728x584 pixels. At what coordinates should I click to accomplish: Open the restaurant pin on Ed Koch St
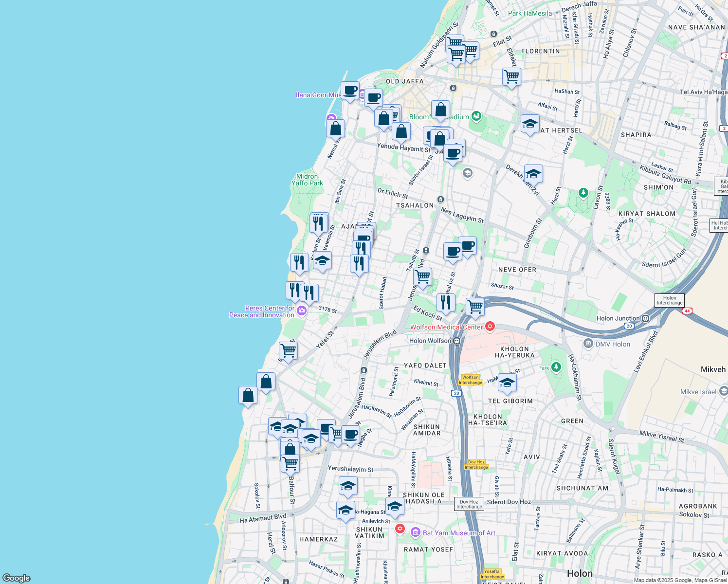coord(446,303)
